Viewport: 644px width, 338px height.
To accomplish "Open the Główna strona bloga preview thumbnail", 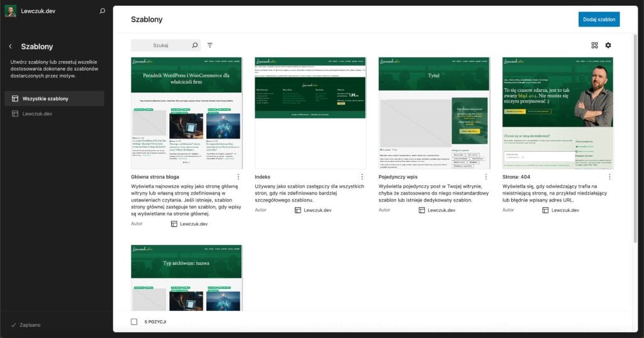I will pos(186,113).
